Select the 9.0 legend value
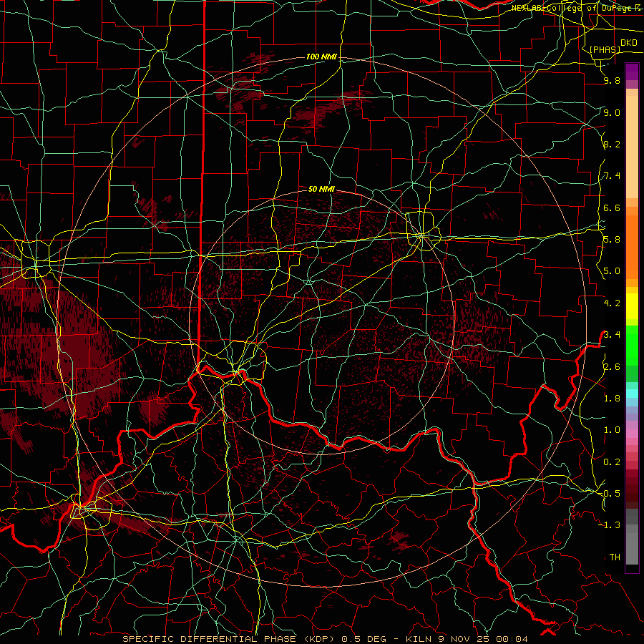 tap(612, 112)
